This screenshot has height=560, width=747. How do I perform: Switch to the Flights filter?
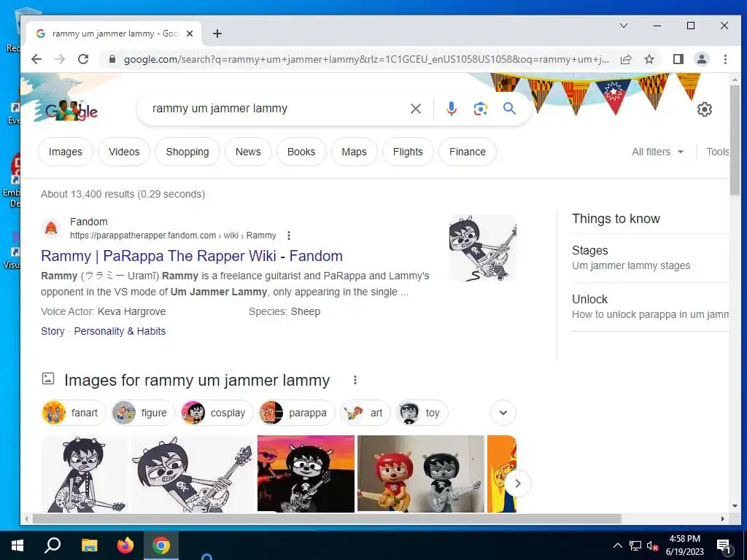point(408,152)
